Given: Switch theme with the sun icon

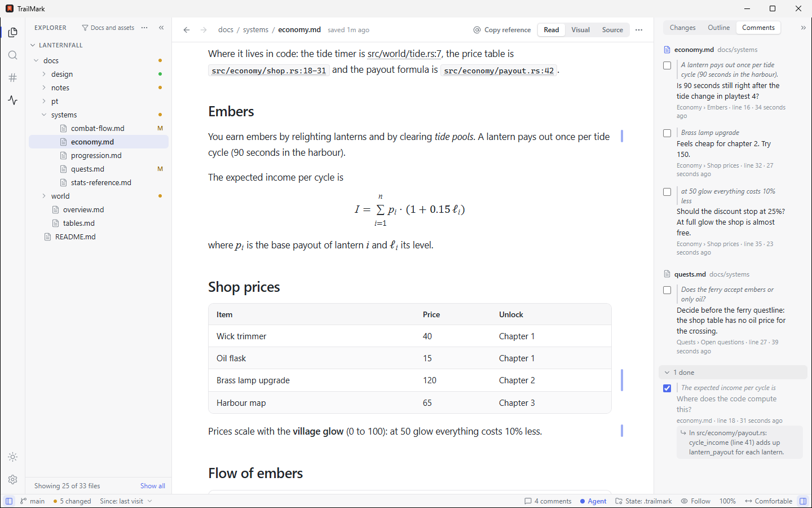Looking at the screenshot, I should (13, 457).
